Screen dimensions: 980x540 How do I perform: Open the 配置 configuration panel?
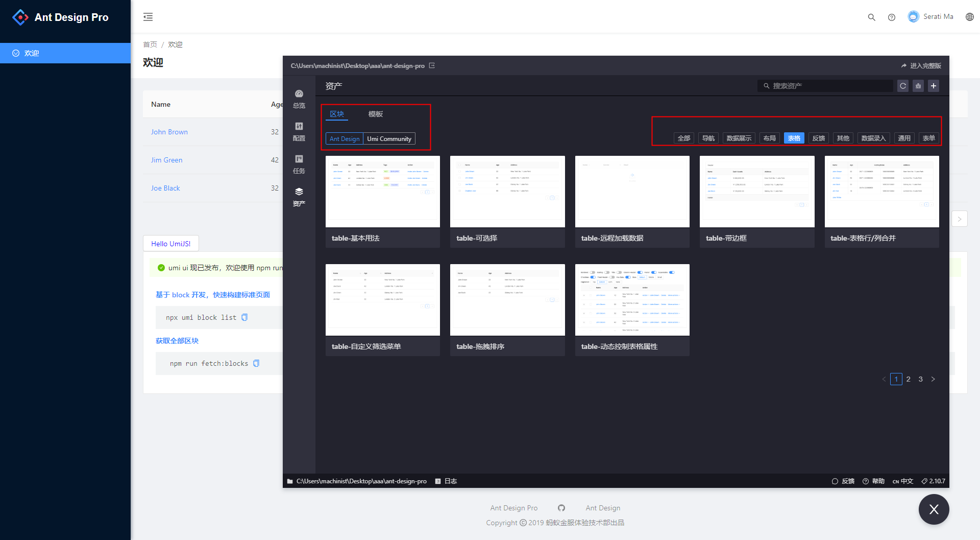[299, 131]
